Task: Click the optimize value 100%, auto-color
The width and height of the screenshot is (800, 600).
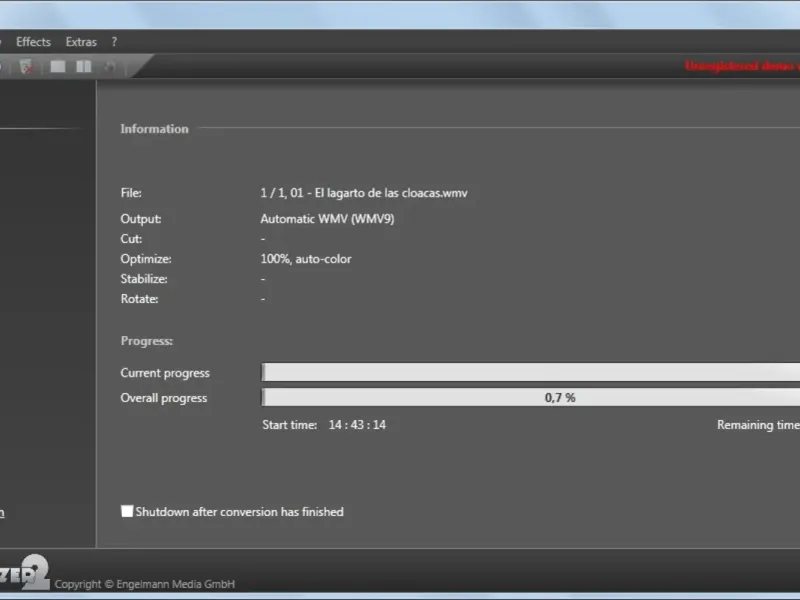Action: 306,259
